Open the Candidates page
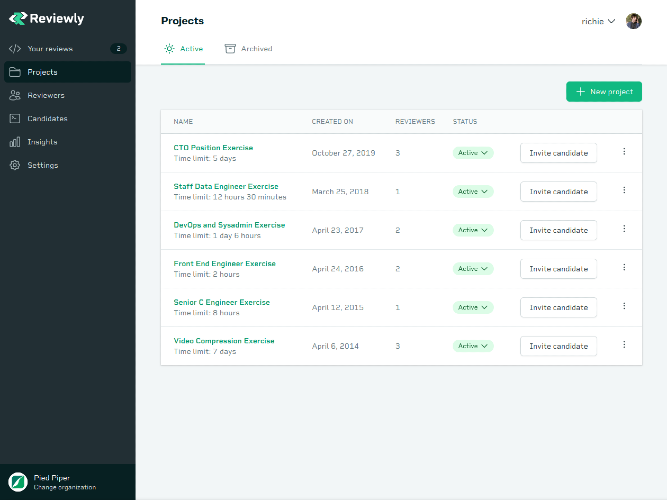 (x=68, y=118)
